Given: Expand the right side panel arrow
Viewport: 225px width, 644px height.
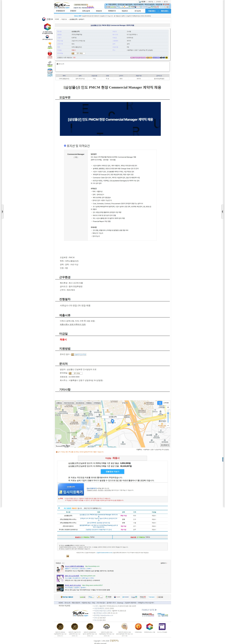Looking at the screenshot, I should point(223,211).
